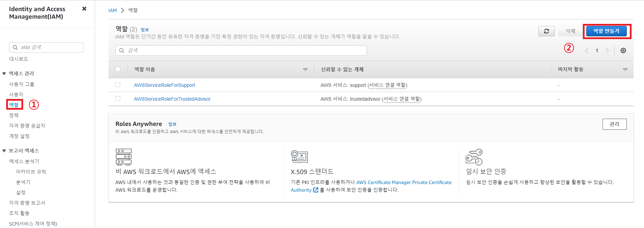
Task: Click 임시 보안 인증 heading
Action: [x=486, y=172]
